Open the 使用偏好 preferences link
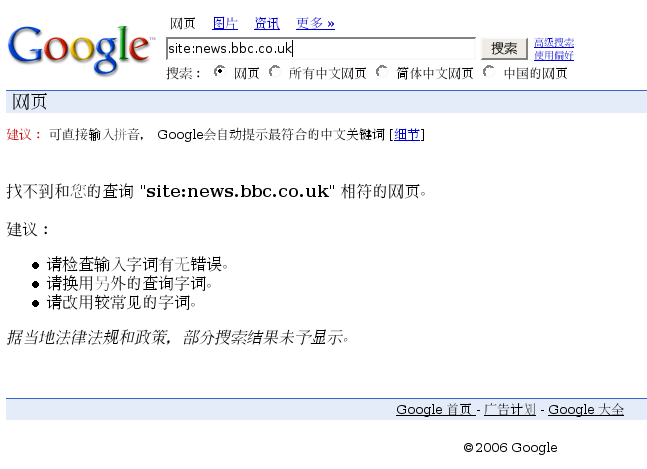Viewport: 647px width, 469px height. [553, 55]
